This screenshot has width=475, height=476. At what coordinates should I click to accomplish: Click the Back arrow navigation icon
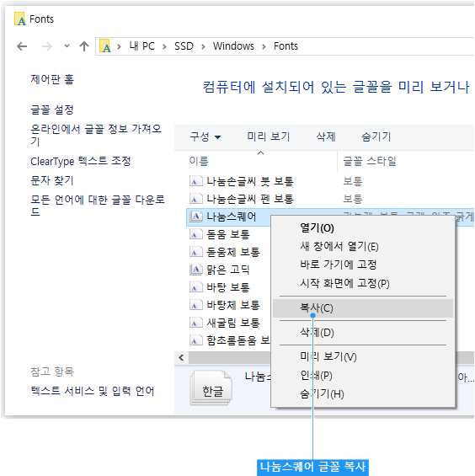pos(22,46)
